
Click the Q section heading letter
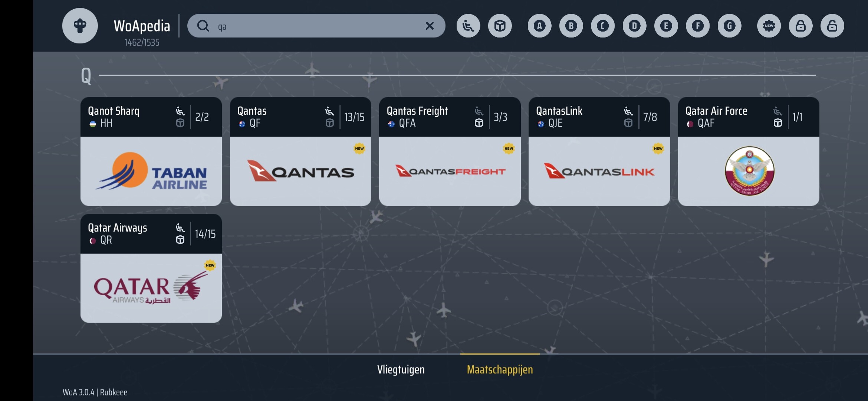point(86,76)
